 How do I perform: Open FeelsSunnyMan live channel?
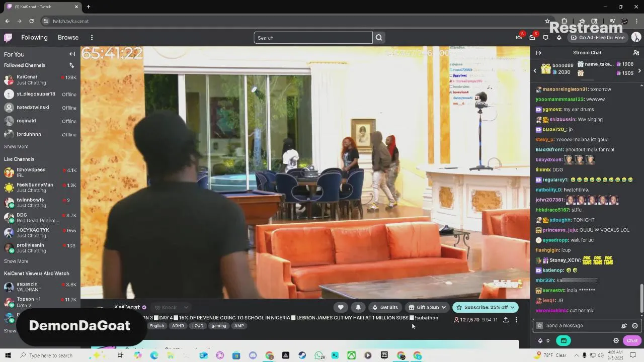tap(40, 188)
